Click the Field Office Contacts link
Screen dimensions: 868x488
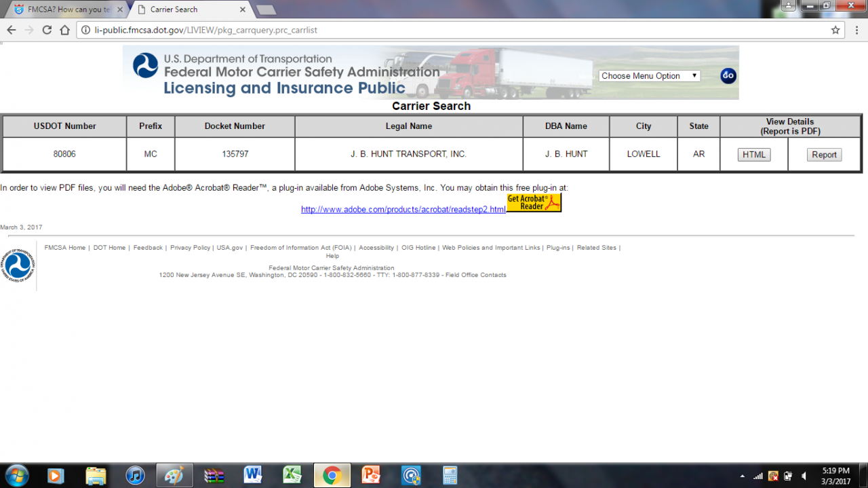point(475,275)
